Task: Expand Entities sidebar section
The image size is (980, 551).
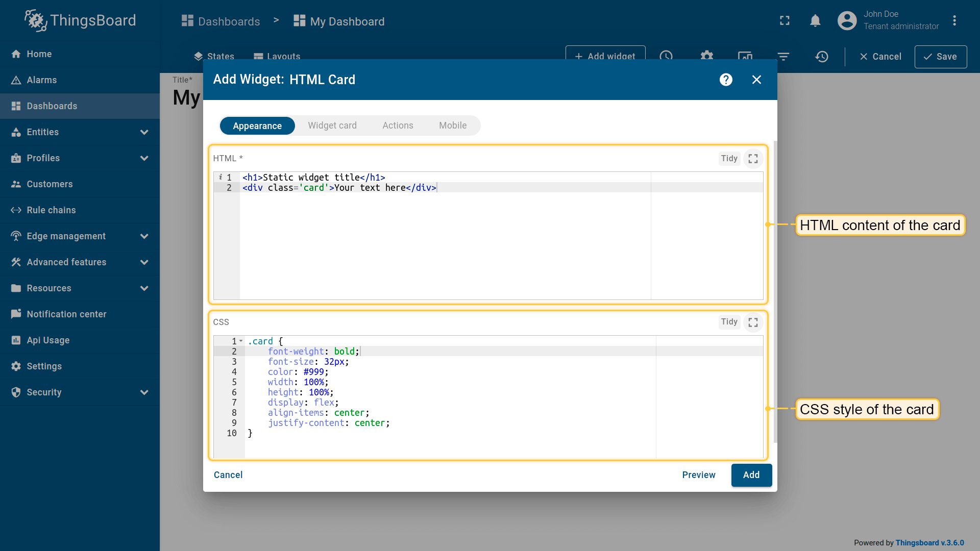Action: tap(144, 132)
